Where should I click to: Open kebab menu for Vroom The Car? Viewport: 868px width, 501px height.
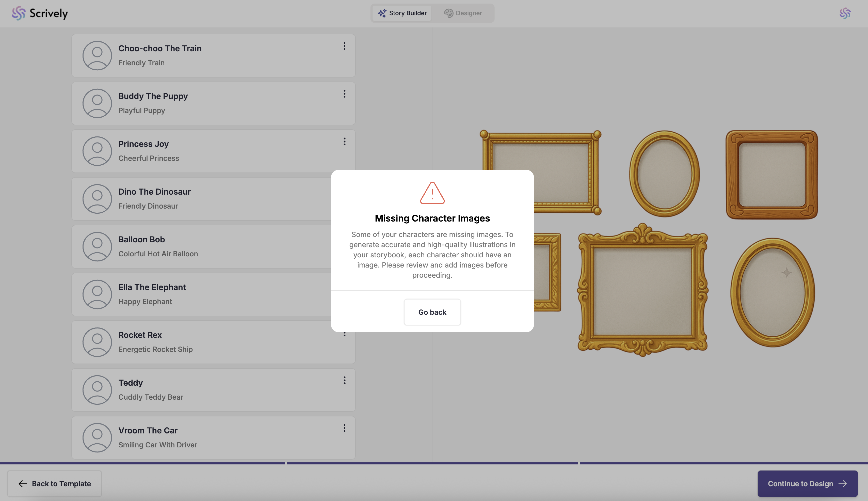[344, 428]
